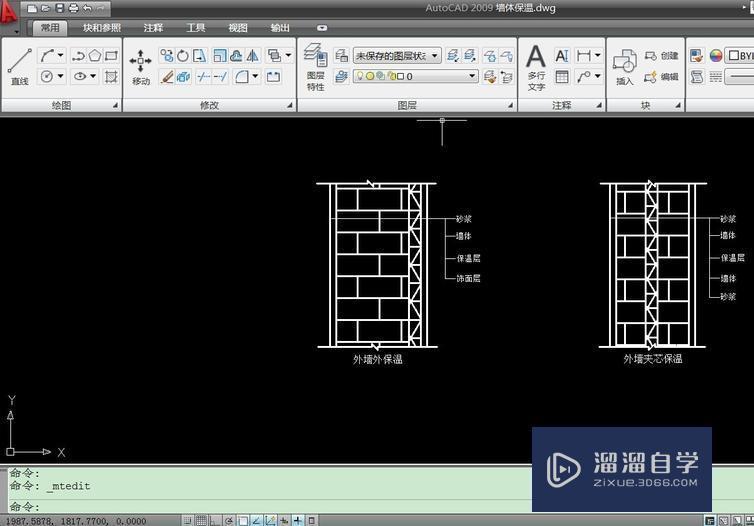The image size is (754, 526).
Task: Click the command line input field
Action: 269,506
